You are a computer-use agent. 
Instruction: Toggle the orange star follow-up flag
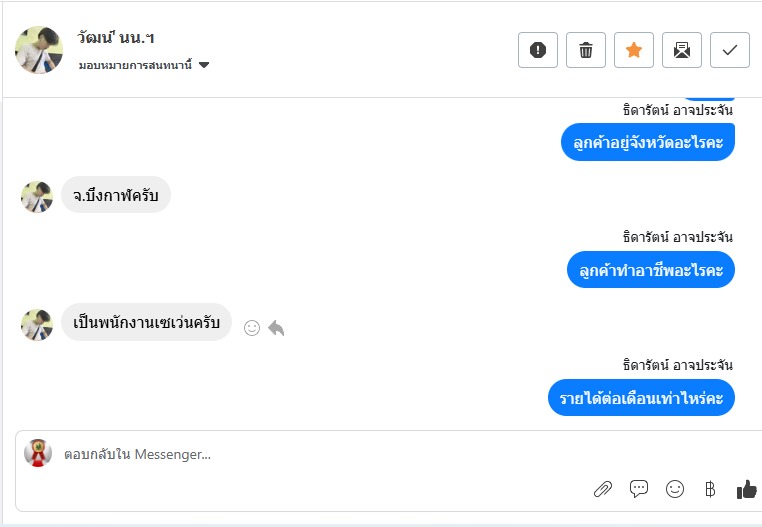(x=634, y=50)
